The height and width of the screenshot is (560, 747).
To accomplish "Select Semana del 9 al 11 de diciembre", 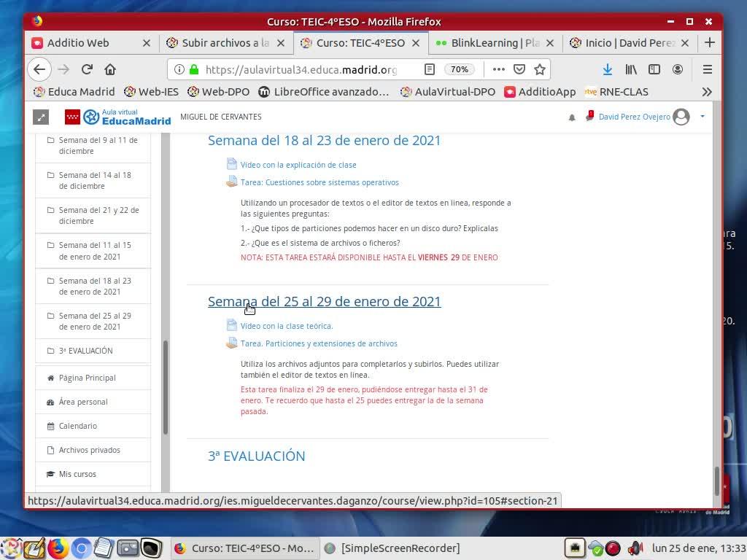I will click(x=93, y=146).
